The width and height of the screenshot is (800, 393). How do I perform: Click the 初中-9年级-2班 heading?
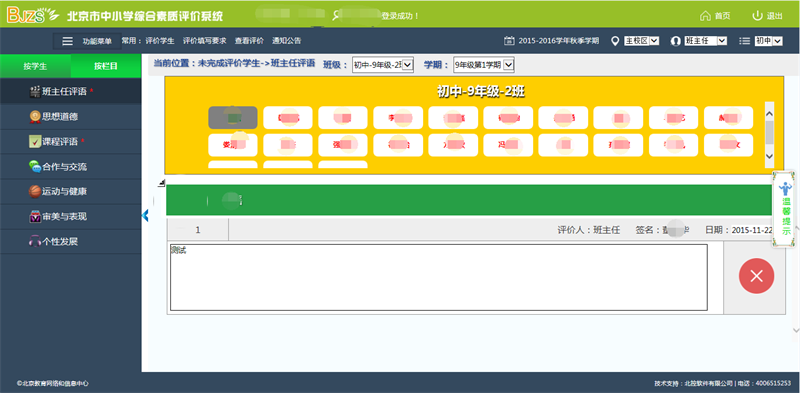pyautogui.click(x=481, y=91)
